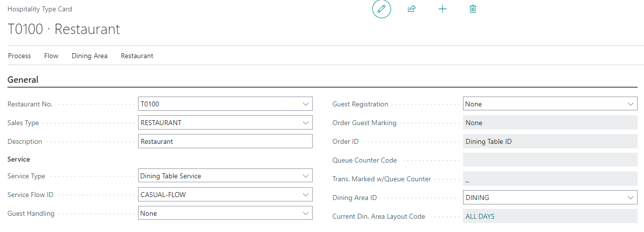Image resolution: width=644 pixels, height=232 pixels.
Task: Open the Dining Area menu
Action: 89,56
